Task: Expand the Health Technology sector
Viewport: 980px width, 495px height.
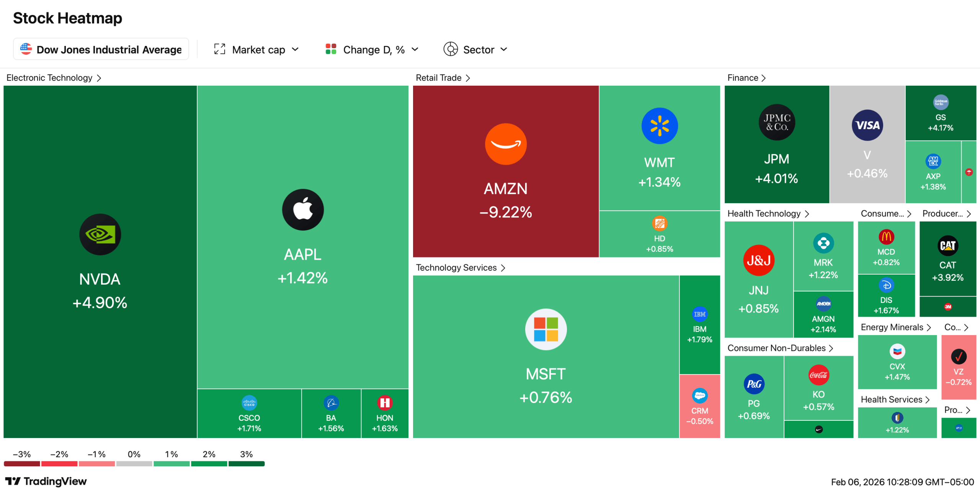Action: (768, 213)
